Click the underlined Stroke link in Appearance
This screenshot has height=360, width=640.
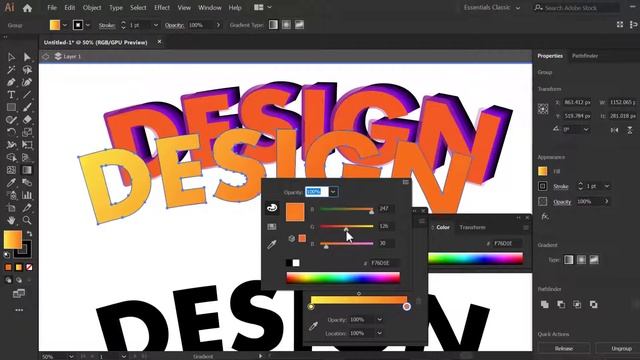tap(561, 187)
